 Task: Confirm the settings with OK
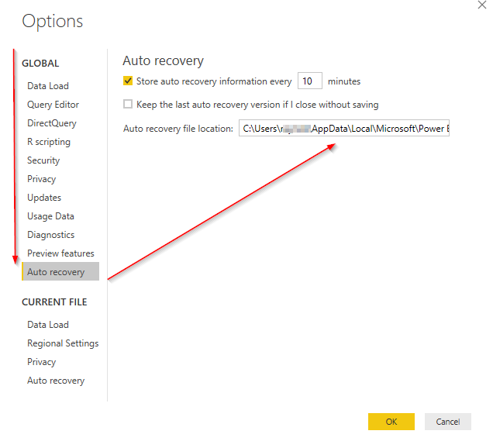[391, 422]
